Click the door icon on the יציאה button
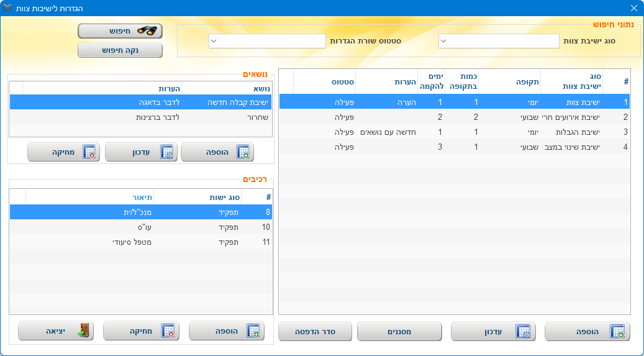Viewport: 644px width, 356px height. coord(83,331)
